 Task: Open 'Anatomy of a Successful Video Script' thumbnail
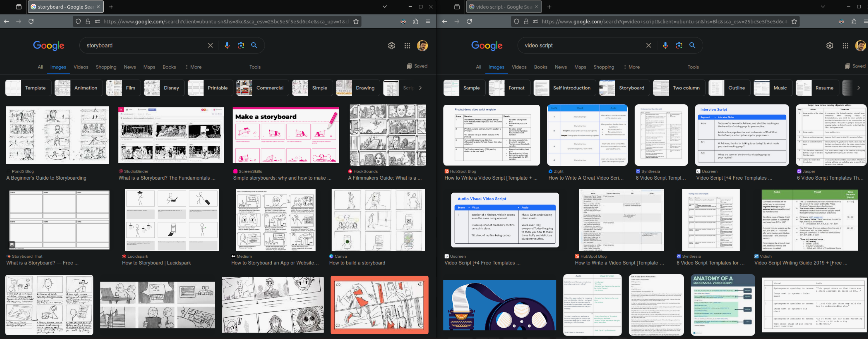[723, 305]
